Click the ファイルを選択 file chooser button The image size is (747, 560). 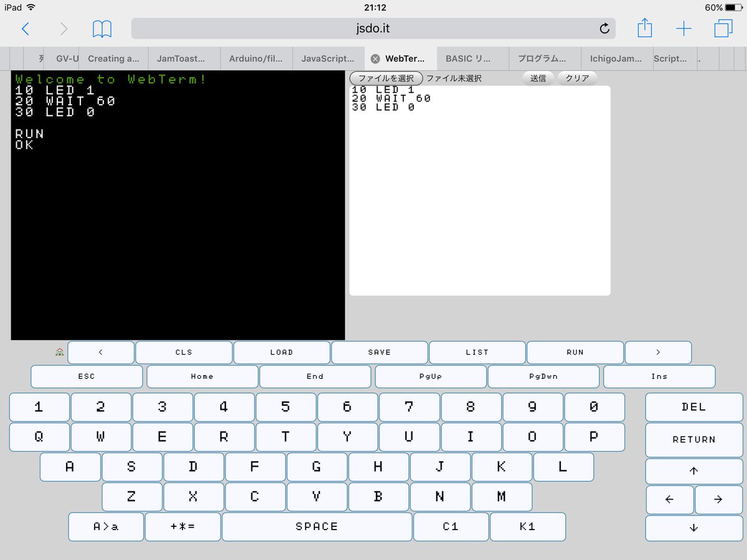[387, 78]
